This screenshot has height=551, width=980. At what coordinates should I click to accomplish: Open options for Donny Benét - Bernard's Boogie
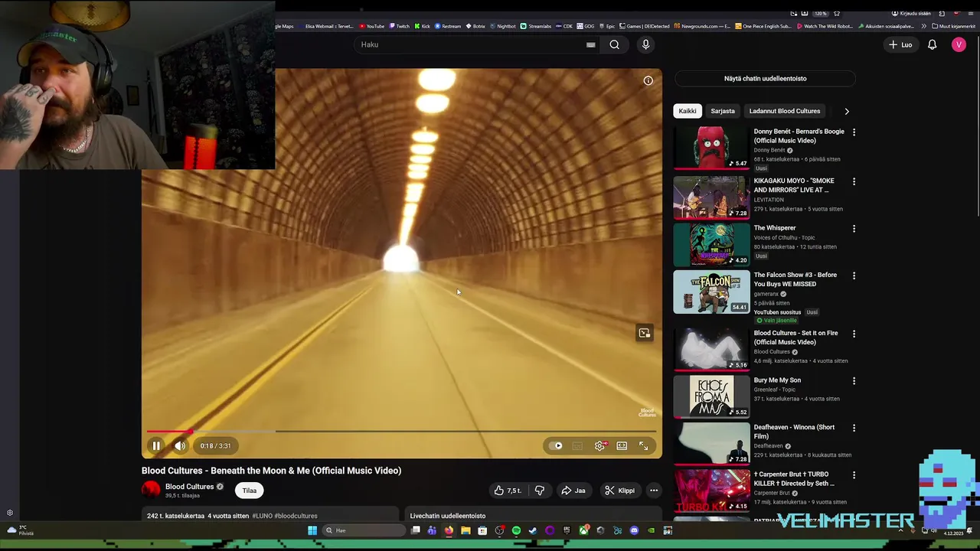pyautogui.click(x=854, y=132)
